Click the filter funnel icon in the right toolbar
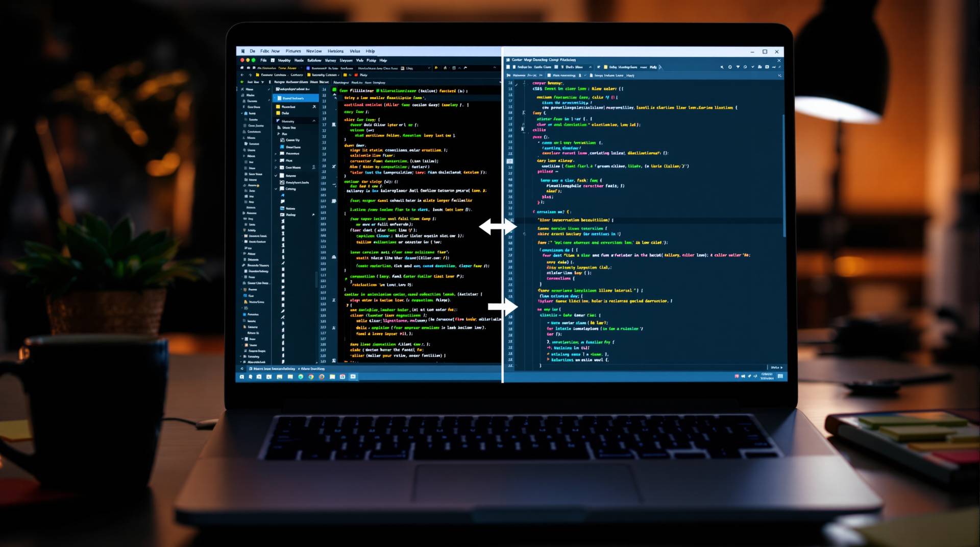This screenshot has height=547, width=980. (738, 67)
